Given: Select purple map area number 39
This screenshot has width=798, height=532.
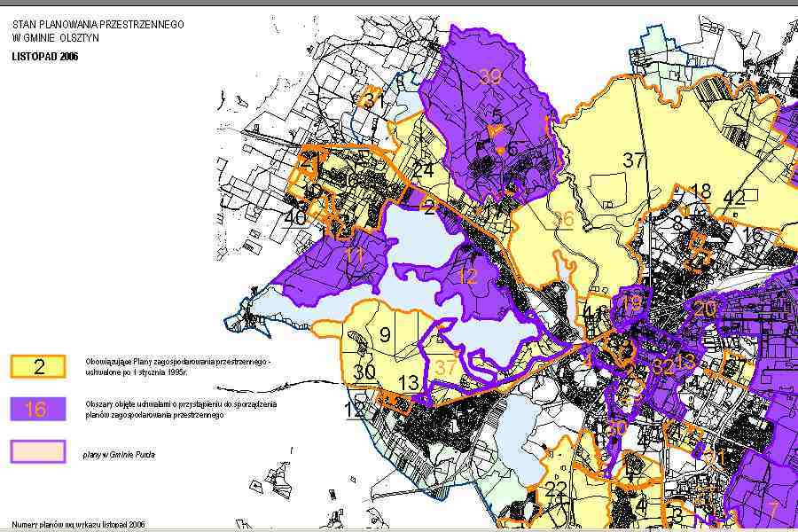Looking at the screenshot, I should 490,76.
